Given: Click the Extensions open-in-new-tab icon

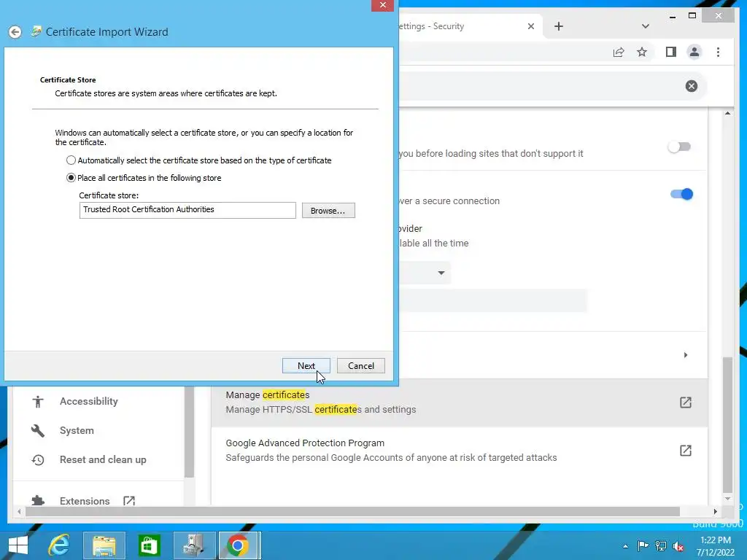Looking at the screenshot, I should tap(129, 501).
